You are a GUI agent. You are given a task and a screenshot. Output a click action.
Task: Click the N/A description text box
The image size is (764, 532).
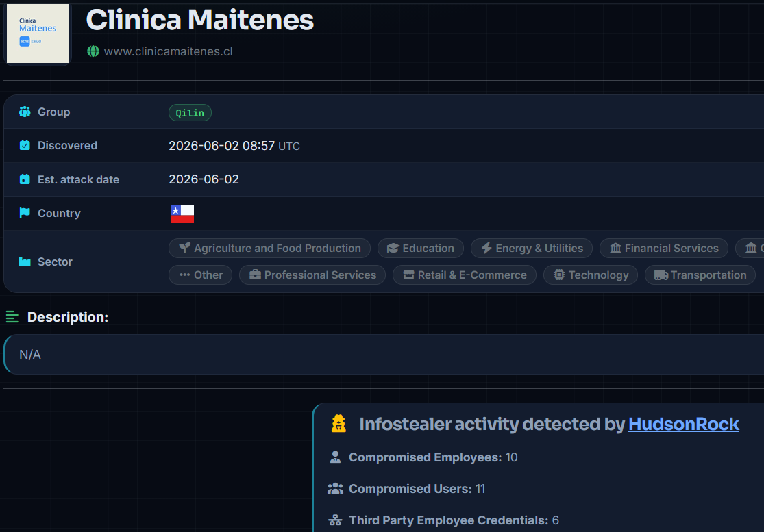(x=385, y=355)
